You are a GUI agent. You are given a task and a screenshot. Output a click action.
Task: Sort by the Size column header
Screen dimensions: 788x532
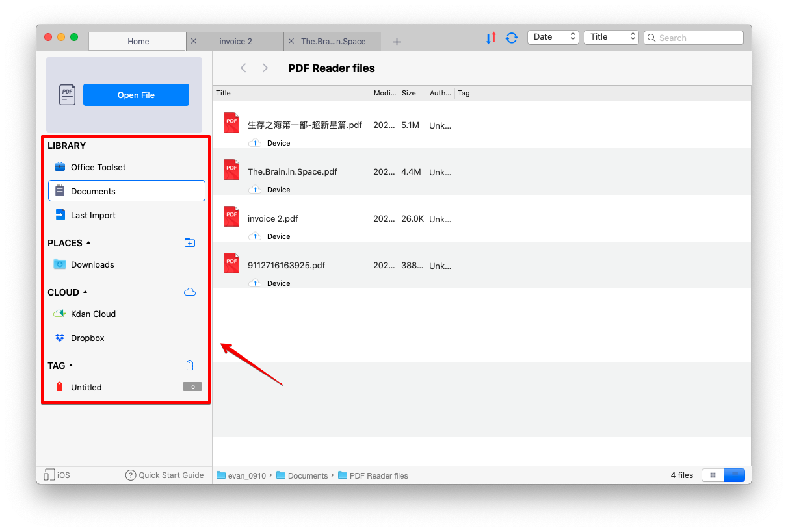pyautogui.click(x=412, y=93)
